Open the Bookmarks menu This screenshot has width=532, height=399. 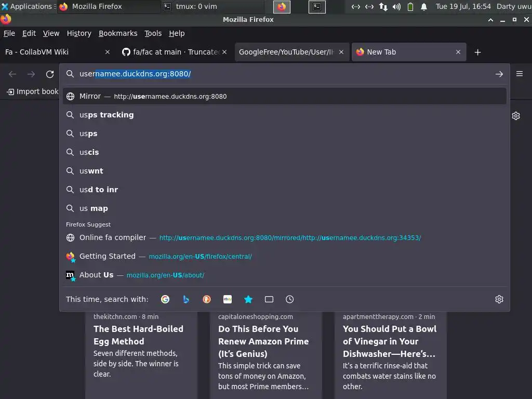(x=118, y=33)
